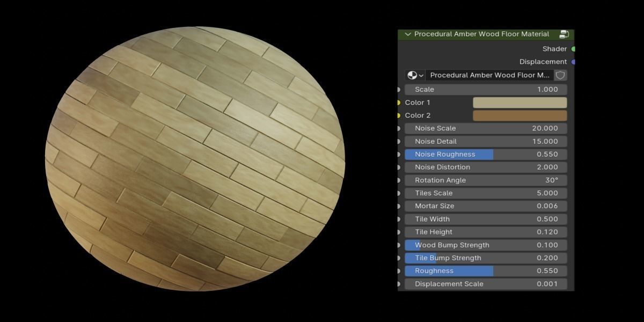The height and width of the screenshot is (322, 644).
Task: Click the Tile Width field
Action: [x=486, y=219]
